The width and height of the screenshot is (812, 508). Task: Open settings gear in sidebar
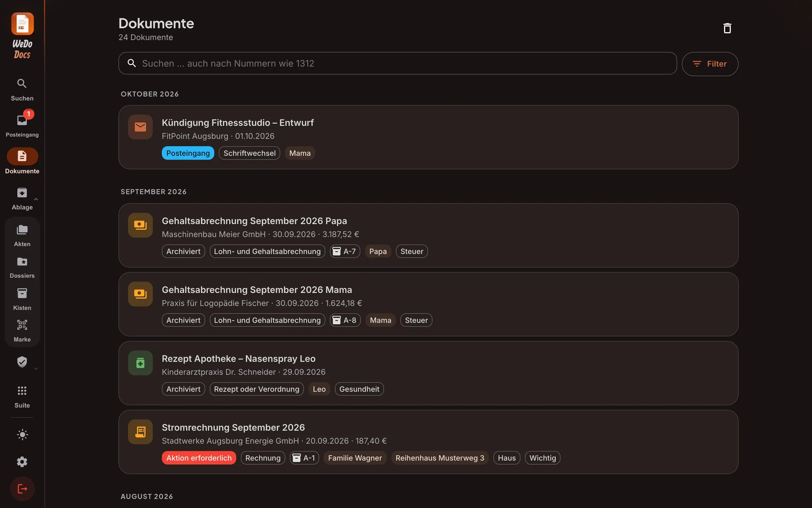click(x=22, y=462)
